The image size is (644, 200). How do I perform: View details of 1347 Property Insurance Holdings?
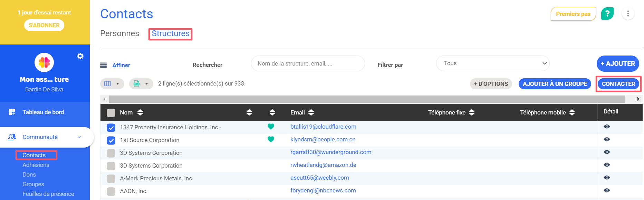[x=607, y=127]
